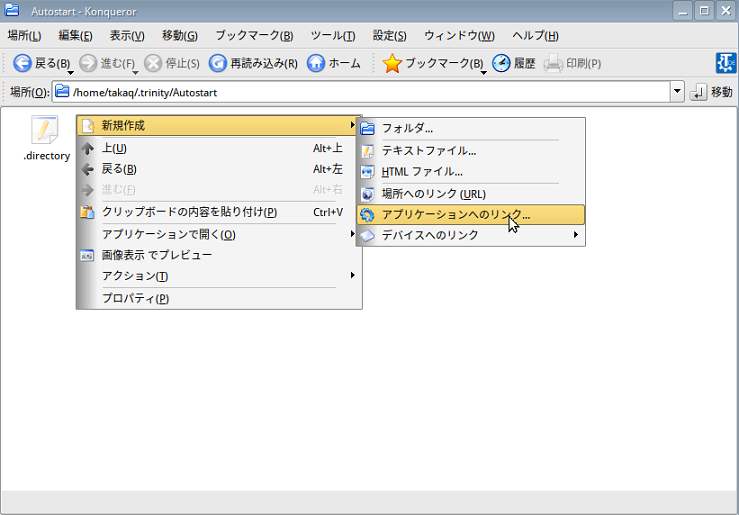Expand デバイスへのリンク submenu
Screen dimensions: 739x515
[471, 235]
